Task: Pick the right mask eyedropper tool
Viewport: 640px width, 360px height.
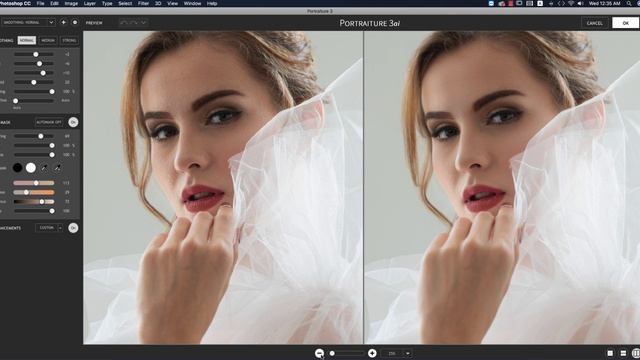Action: click(x=58, y=167)
